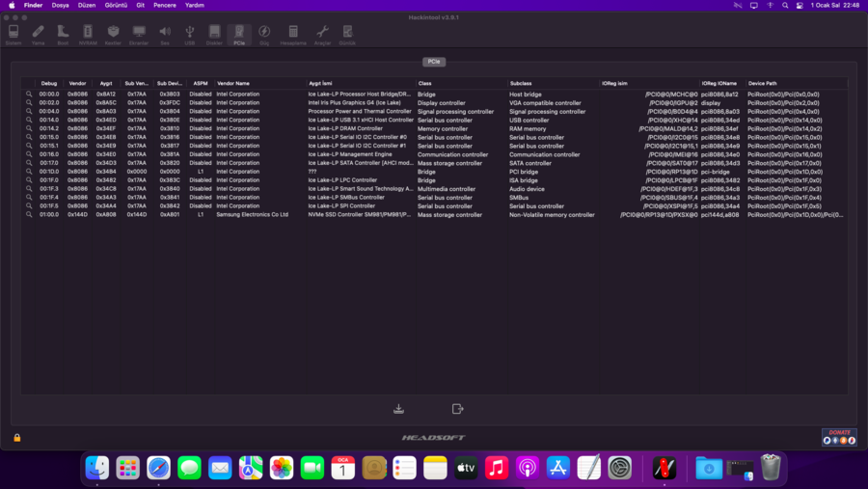Select the 'VGA compatible controller' cell
This screenshot has width=868, height=489.
545,102
